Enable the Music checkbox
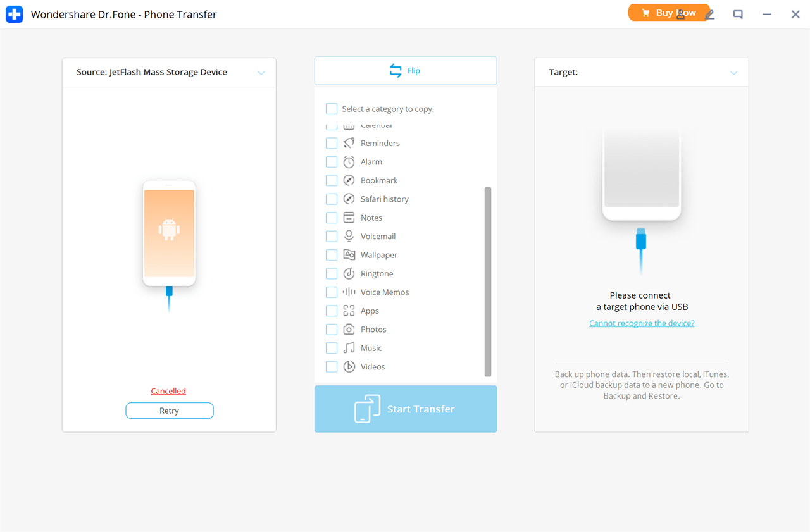Image resolution: width=810 pixels, height=532 pixels. point(332,348)
